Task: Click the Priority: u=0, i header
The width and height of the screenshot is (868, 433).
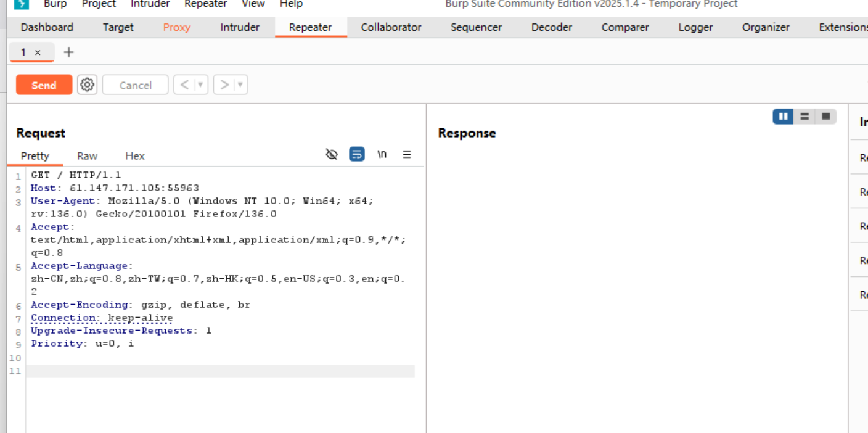Action: tap(82, 344)
